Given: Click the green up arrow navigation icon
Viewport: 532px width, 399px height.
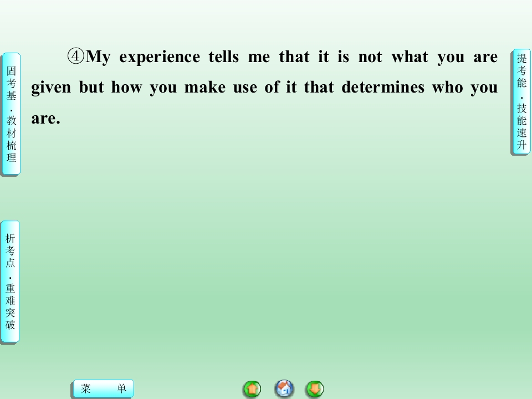Looking at the screenshot, I should pos(252,389).
